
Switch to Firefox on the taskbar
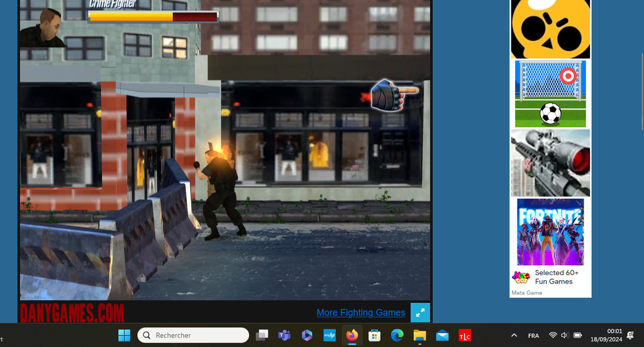[x=352, y=336]
